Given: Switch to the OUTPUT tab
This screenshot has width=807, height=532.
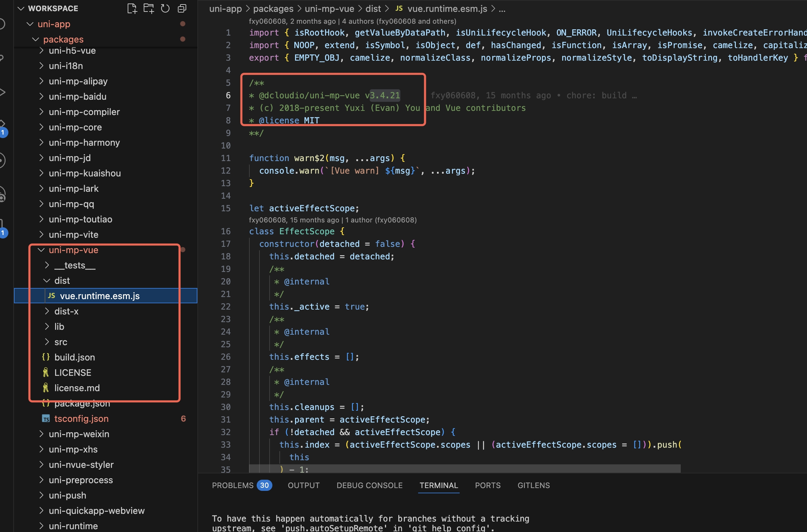Looking at the screenshot, I should click(303, 485).
